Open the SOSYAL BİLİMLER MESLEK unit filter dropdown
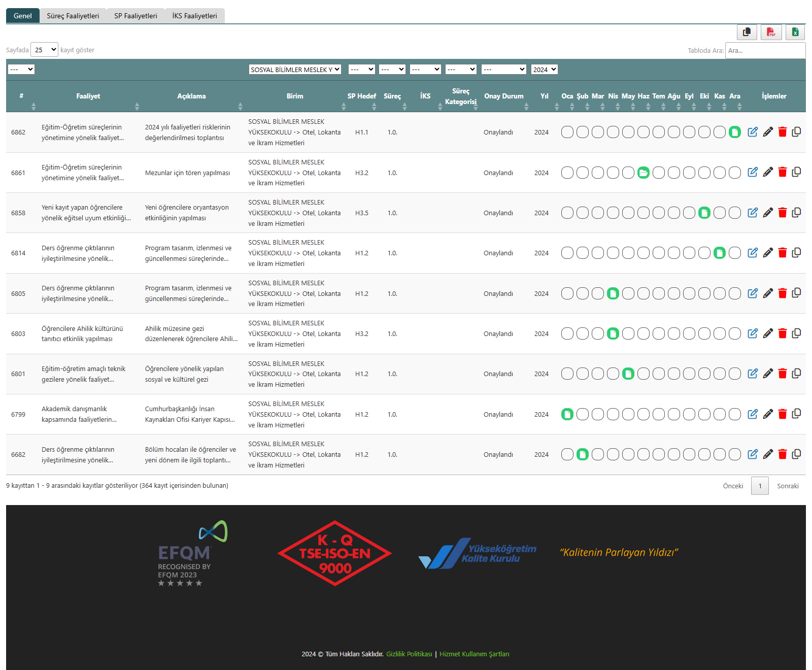This screenshot has width=812, height=670. [295, 70]
